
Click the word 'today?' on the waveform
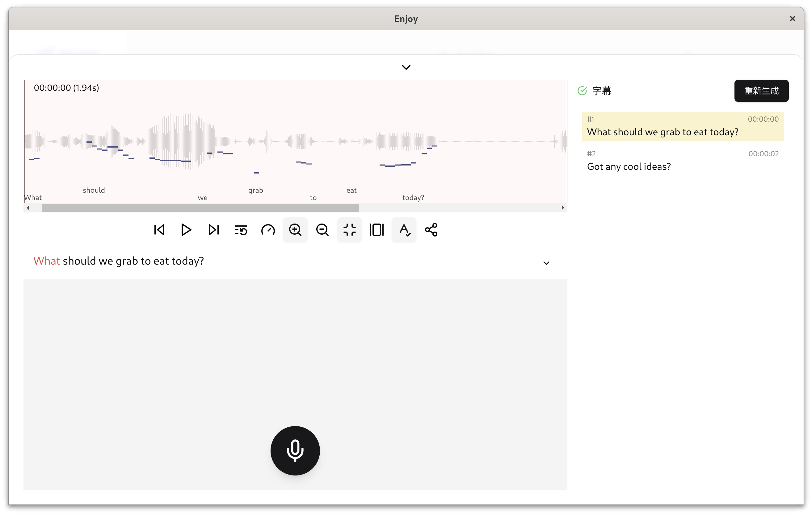pos(413,198)
